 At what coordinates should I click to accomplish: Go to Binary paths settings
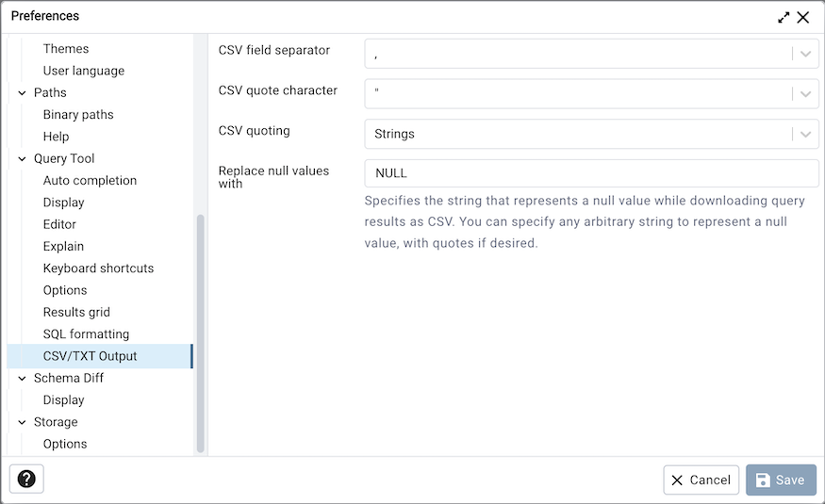(x=78, y=115)
